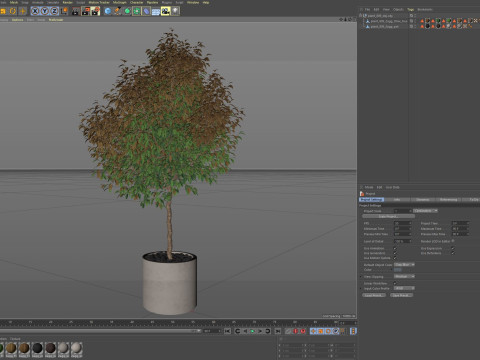Open the MoGraph menu
The height and width of the screenshot is (360, 480).
(x=120, y=2)
